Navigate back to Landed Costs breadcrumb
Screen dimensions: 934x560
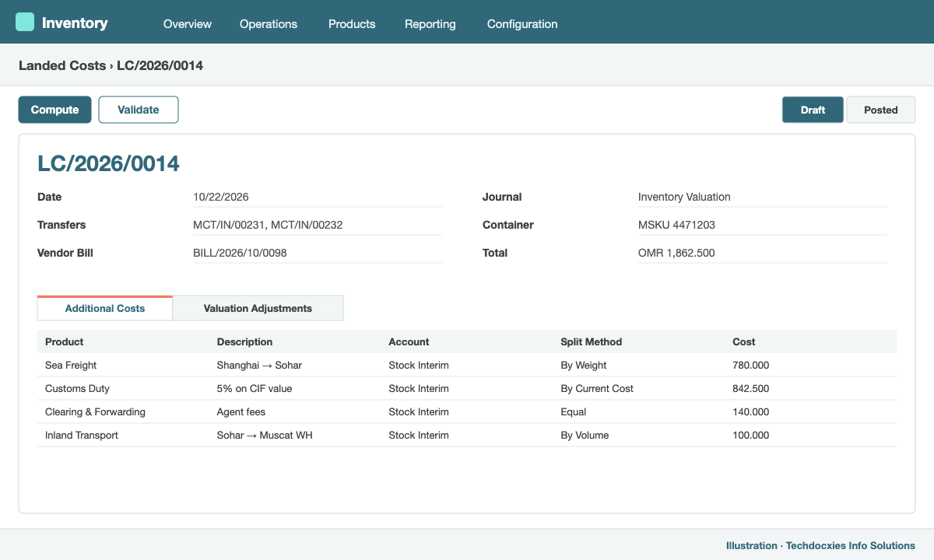click(62, 65)
